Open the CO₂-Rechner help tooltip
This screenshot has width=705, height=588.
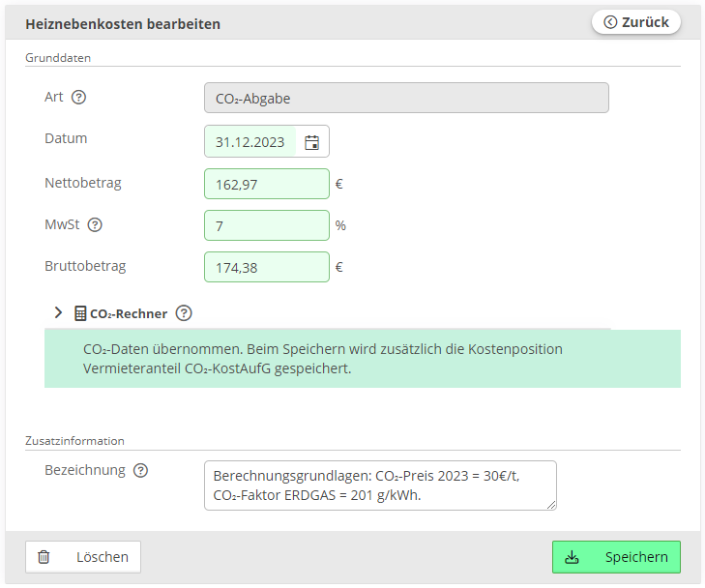[x=184, y=313]
